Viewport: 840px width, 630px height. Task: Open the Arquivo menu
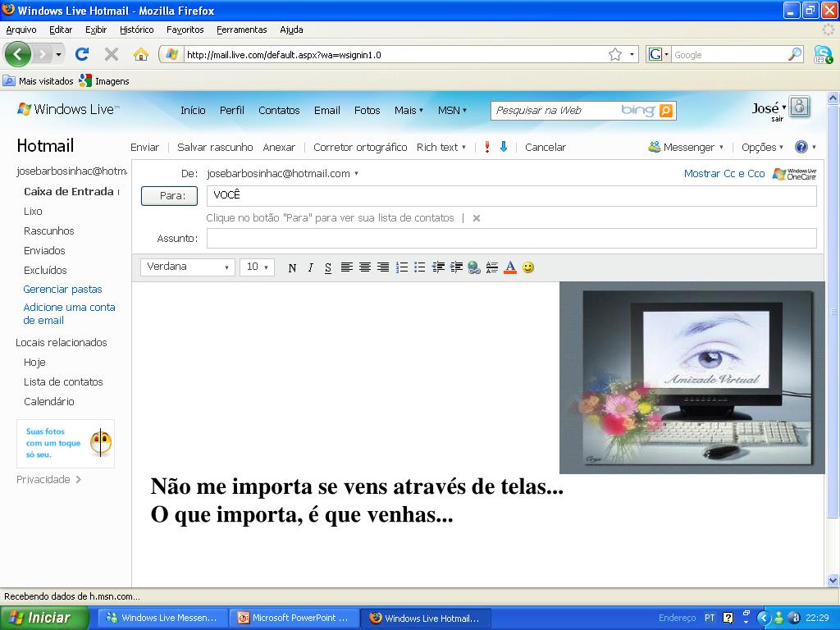coord(21,30)
